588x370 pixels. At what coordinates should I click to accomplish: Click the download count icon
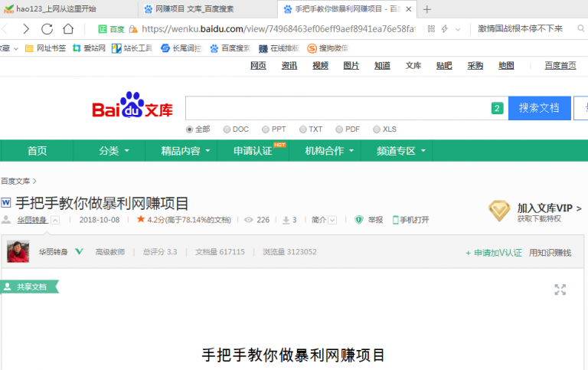click(x=286, y=220)
